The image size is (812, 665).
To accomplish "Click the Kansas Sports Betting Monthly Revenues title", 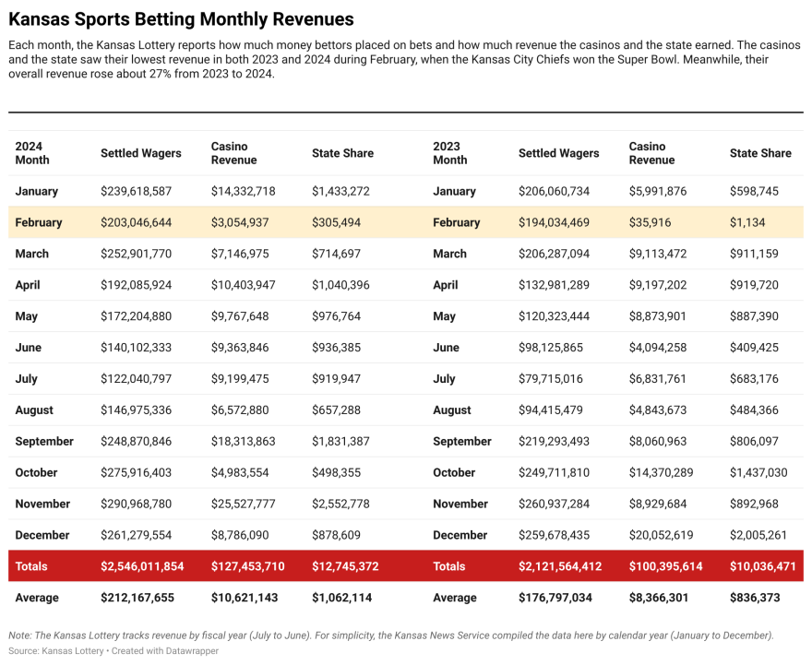I will click(181, 18).
